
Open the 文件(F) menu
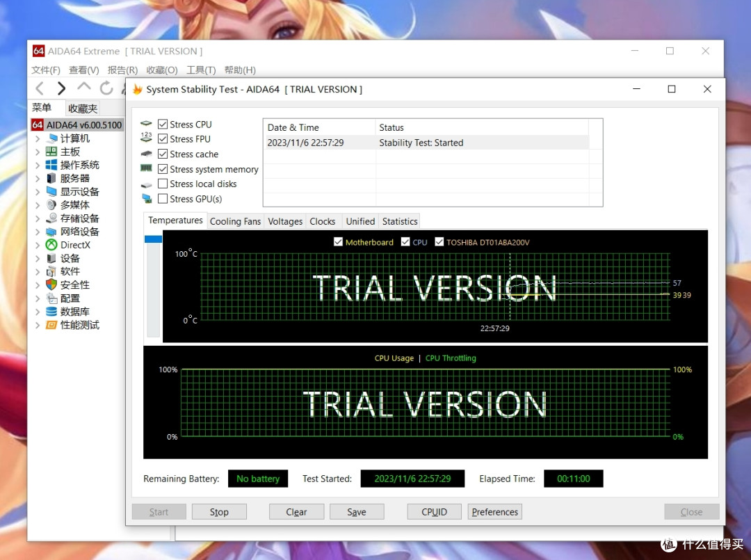46,70
